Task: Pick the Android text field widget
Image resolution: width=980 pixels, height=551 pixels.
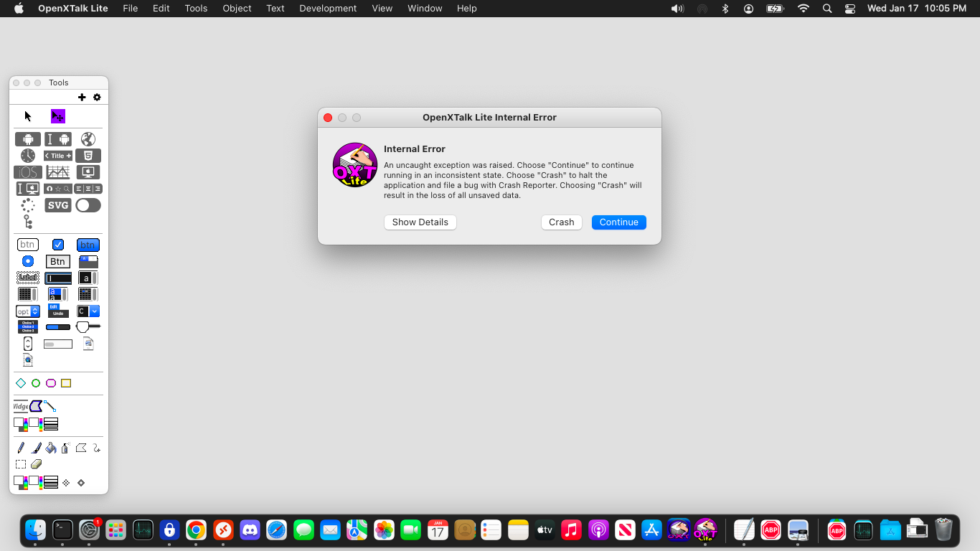Action: [x=58, y=139]
